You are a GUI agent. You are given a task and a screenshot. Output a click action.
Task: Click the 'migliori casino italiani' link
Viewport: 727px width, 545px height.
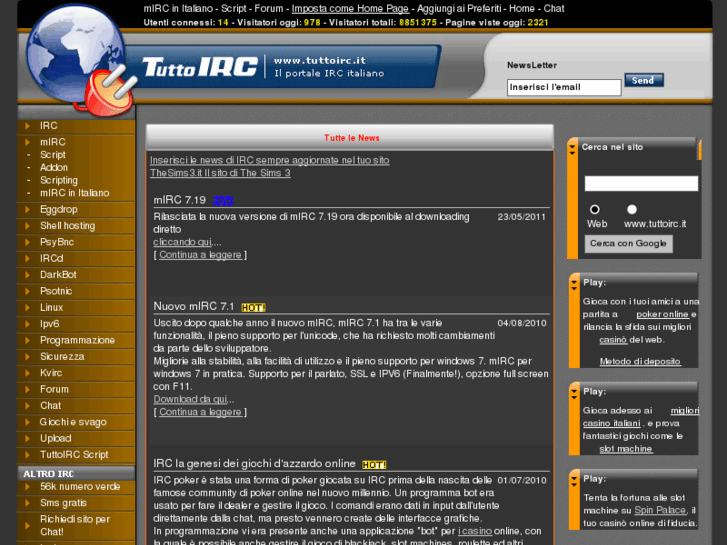641,417
